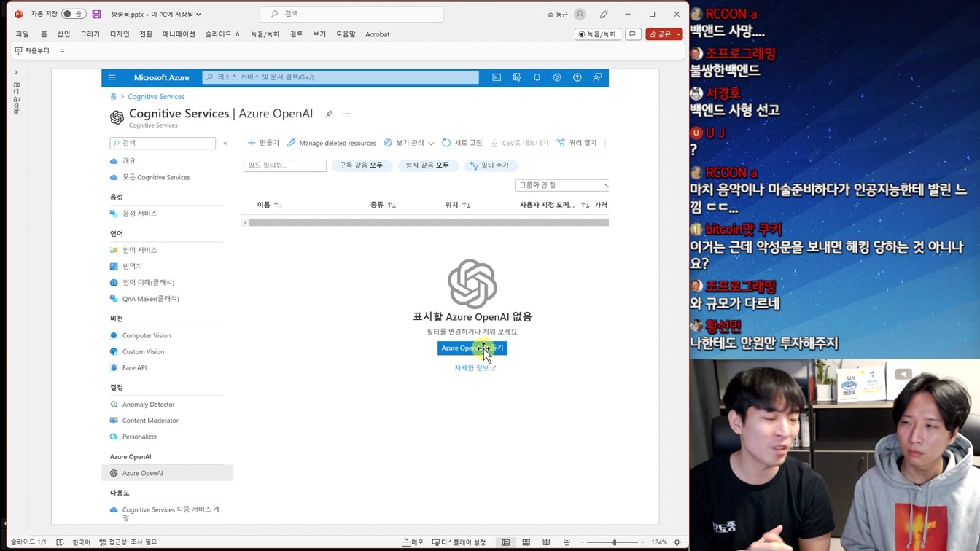Click the 녹음/녹화 record button at right
The height and width of the screenshot is (551, 980).
point(597,34)
